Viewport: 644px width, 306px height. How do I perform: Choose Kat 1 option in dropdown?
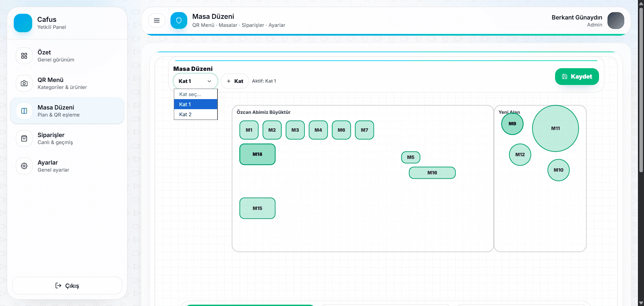click(x=195, y=104)
